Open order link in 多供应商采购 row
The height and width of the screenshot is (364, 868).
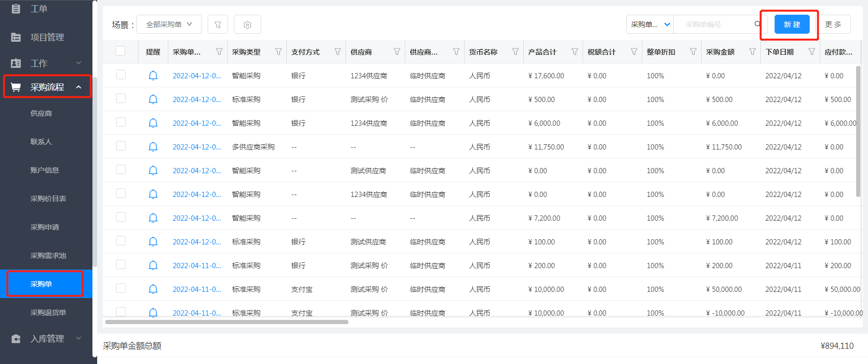pyautogui.click(x=197, y=147)
